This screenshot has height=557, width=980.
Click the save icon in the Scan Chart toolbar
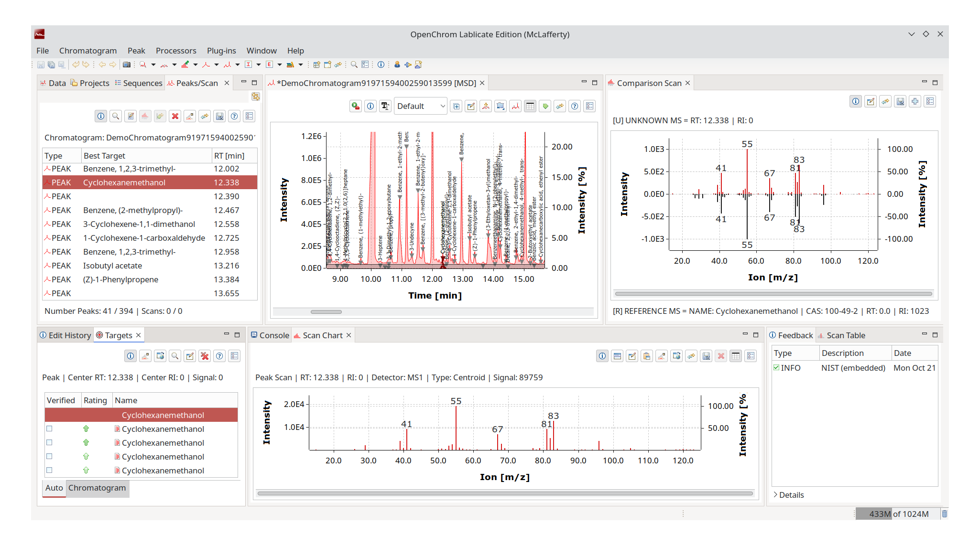pos(706,356)
